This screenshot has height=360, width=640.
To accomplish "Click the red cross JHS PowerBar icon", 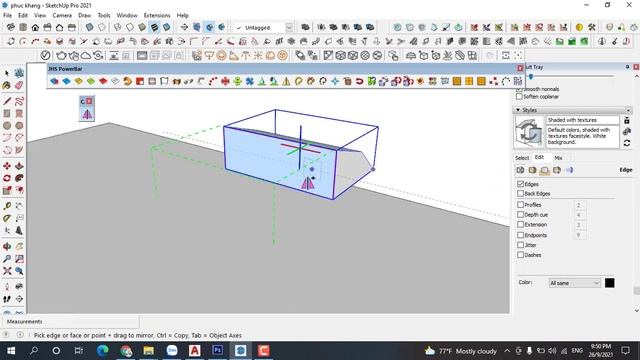I will point(225,81).
